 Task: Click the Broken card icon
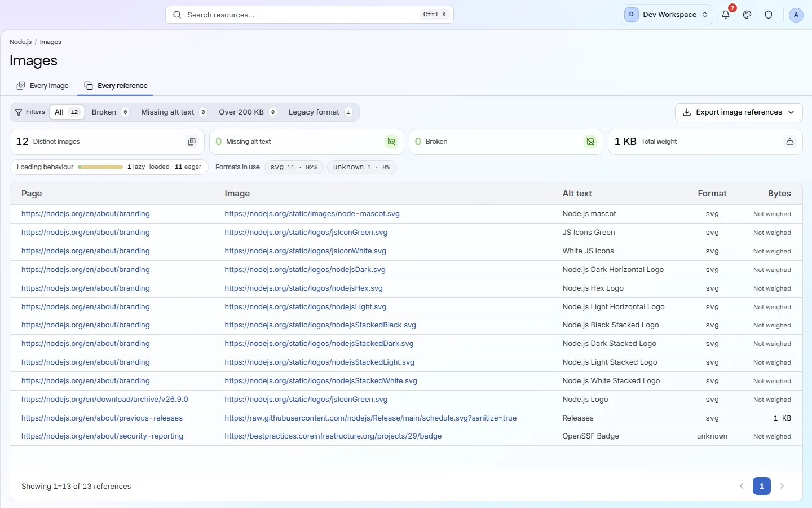pyautogui.click(x=590, y=142)
